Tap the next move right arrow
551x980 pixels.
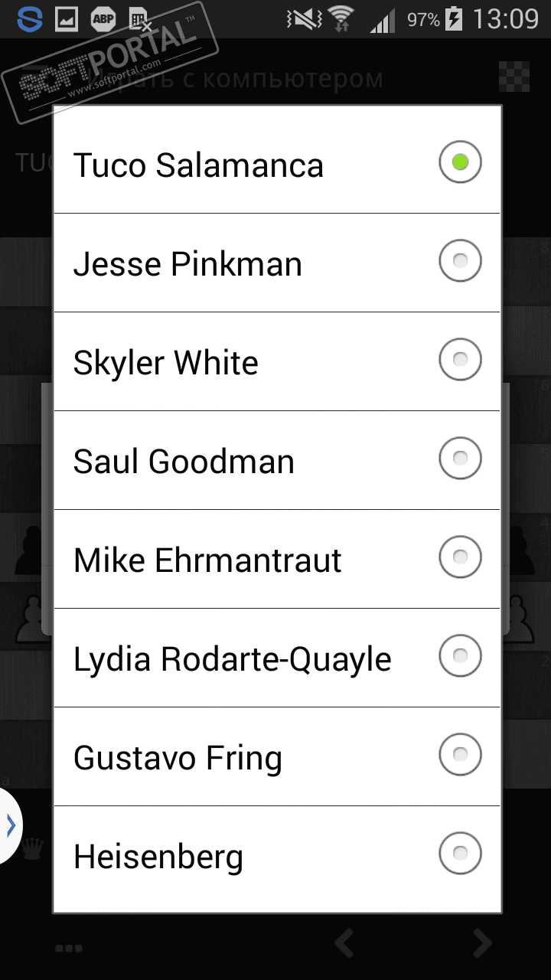click(x=482, y=943)
